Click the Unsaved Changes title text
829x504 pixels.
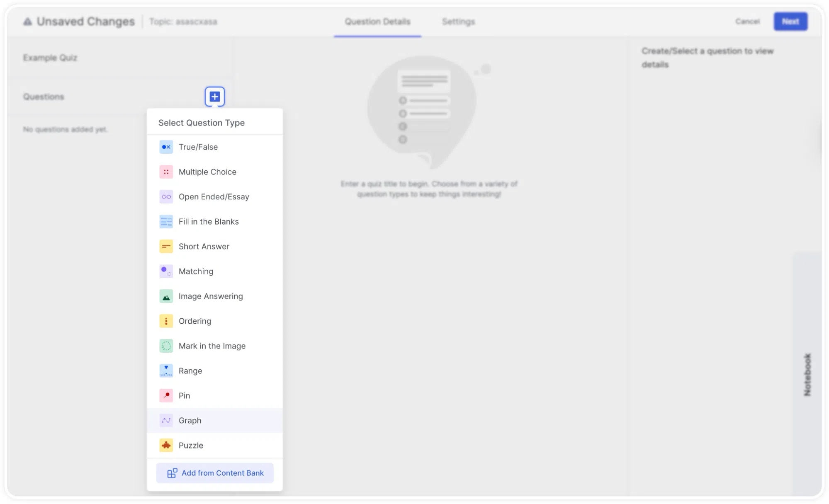(86, 22)
